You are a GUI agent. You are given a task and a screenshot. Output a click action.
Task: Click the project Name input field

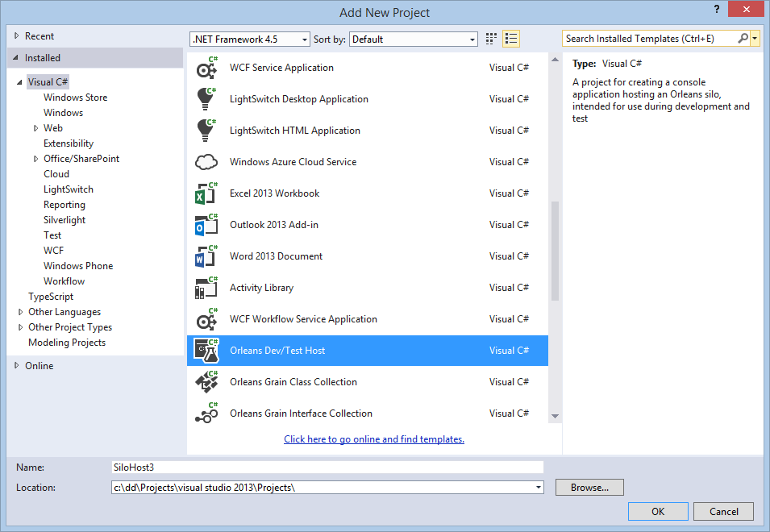pos(327,467)
